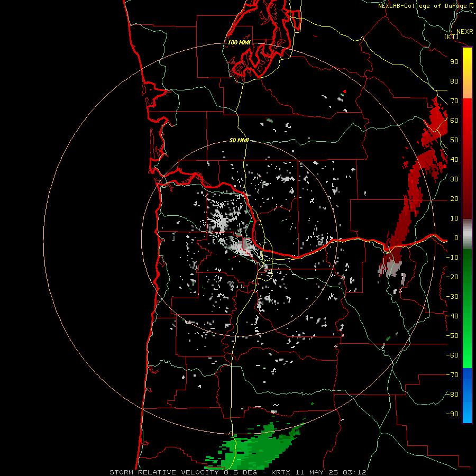This screenshot has width=476, height=476.
Task: Click the 03:12 timestamp
Action: coord(354,472)
